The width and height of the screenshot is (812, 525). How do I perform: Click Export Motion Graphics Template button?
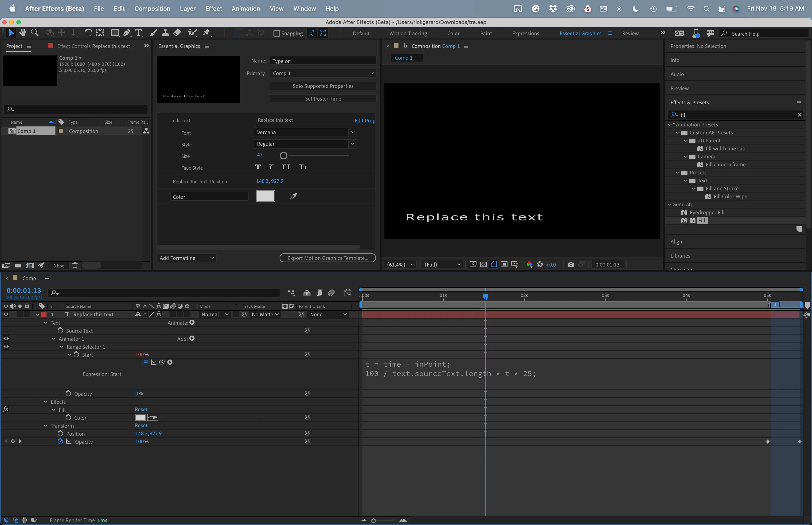click(328, 258)
